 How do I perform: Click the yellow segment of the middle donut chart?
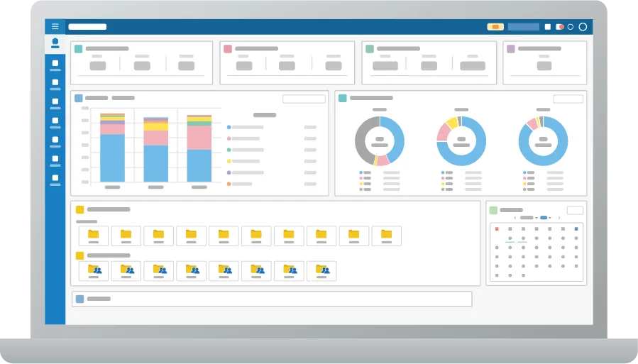[x=451, y=123]
